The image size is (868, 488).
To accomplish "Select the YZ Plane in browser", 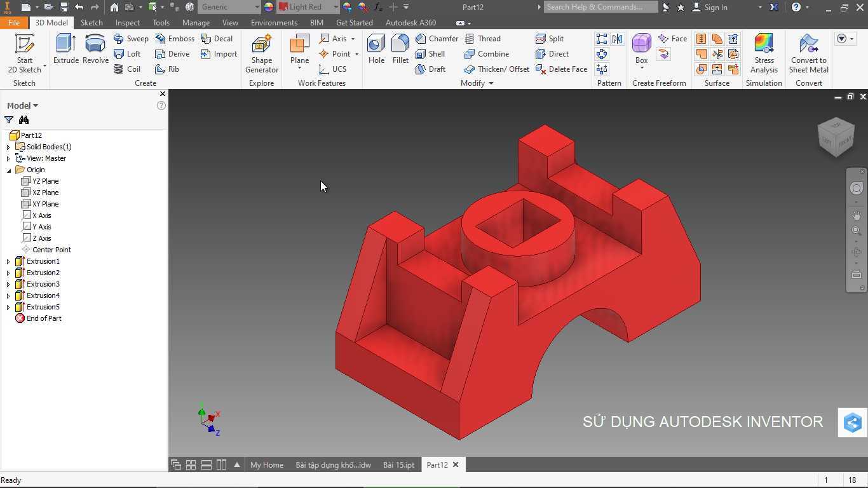I will point(40,181).
